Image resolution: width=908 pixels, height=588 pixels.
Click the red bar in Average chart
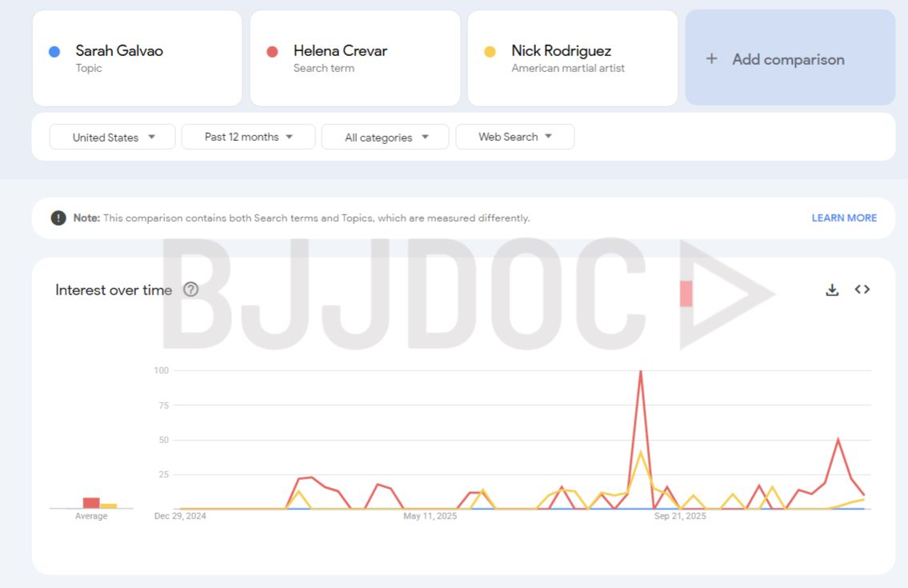point(91,502)
